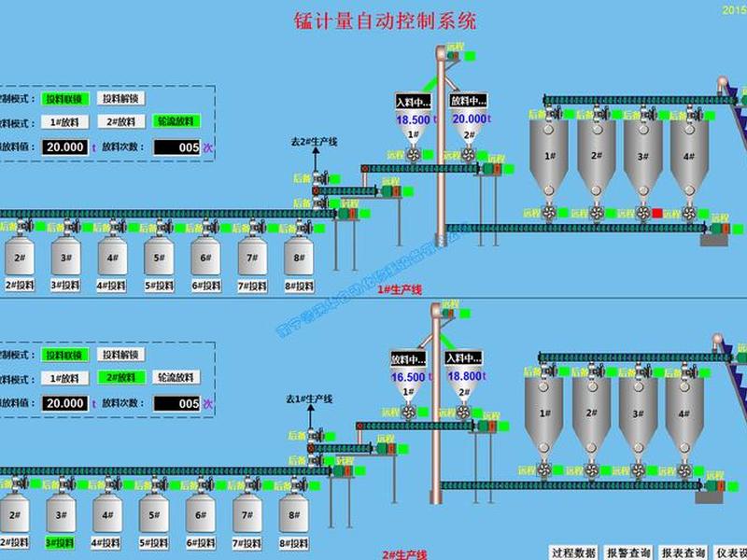
Task: Choose 1#放料 discharge mode for 2#生产线
Action: tap(64, 378)
